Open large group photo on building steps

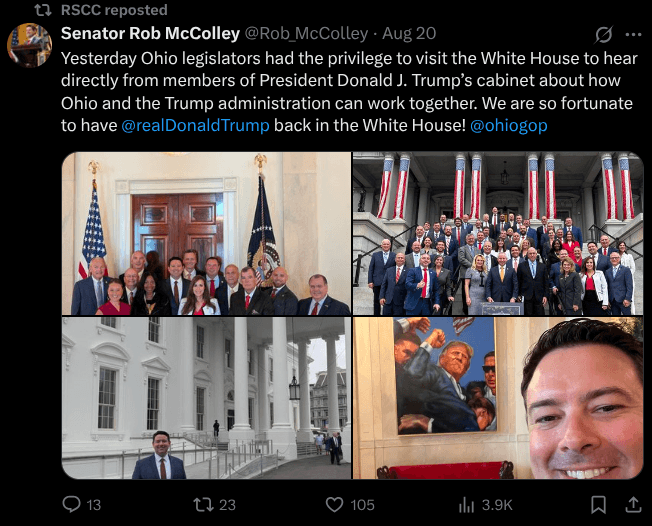(x=498, y=233)
